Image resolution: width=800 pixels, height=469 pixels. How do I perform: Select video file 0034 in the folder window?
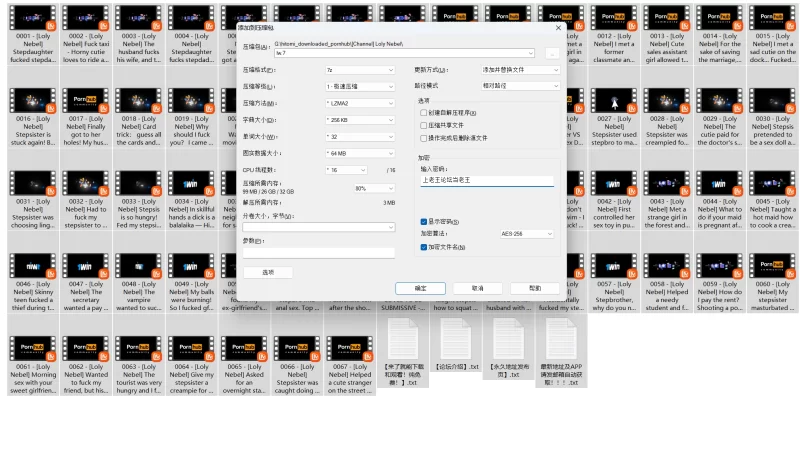point(192,200)
